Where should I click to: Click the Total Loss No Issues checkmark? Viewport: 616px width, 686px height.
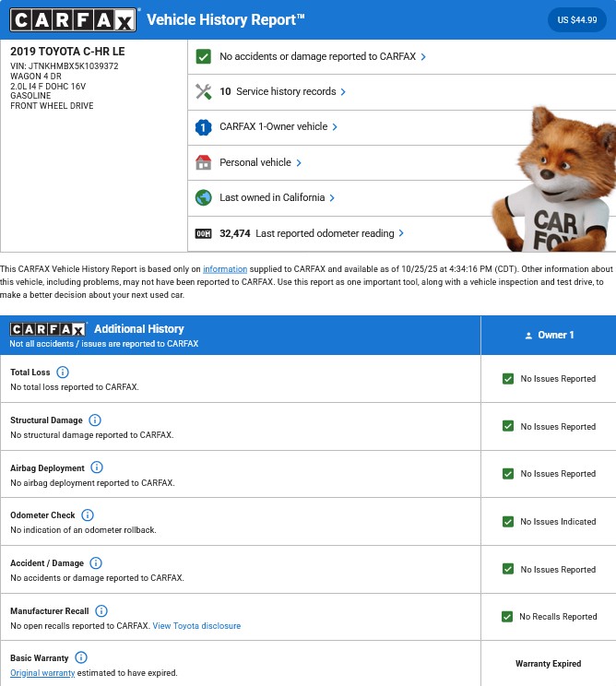click(507, 379)
